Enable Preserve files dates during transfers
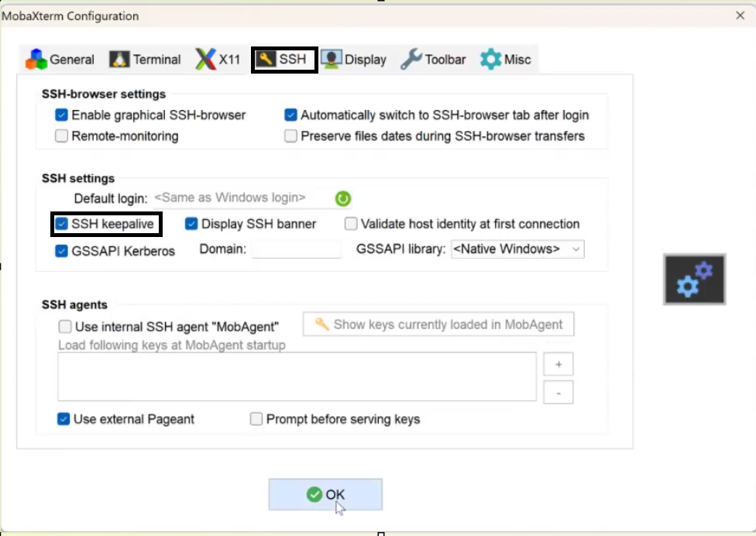Viewport: 756px width, 536px height. pyautogui.click(x=290, y=136)
